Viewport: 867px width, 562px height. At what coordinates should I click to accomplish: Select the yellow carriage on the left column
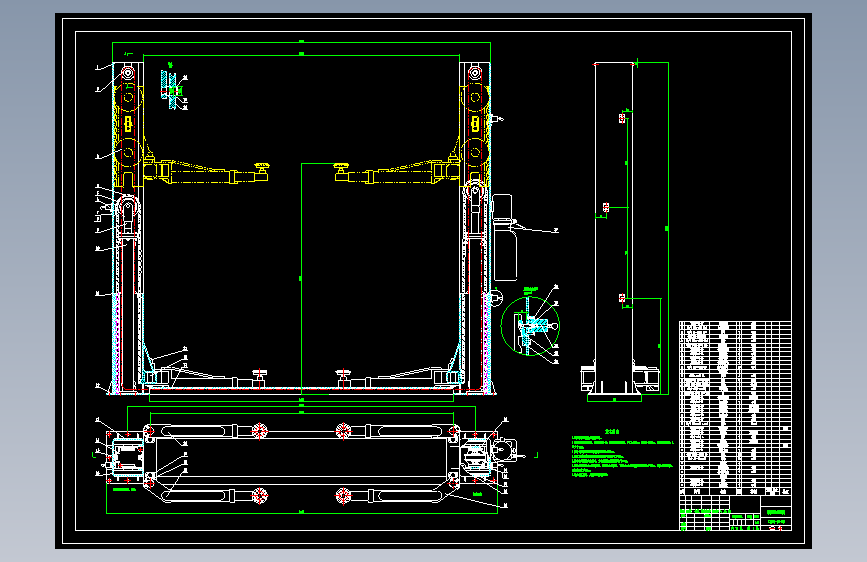pyautogui.click(x=128, y=136)
